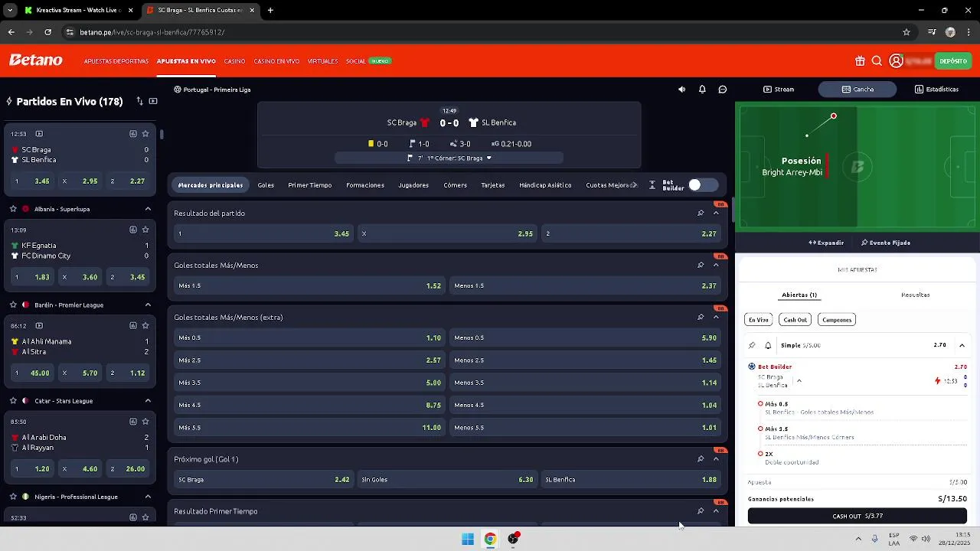
Task: Open the Tarjetas market tab
Action: (x=492, y=185)
